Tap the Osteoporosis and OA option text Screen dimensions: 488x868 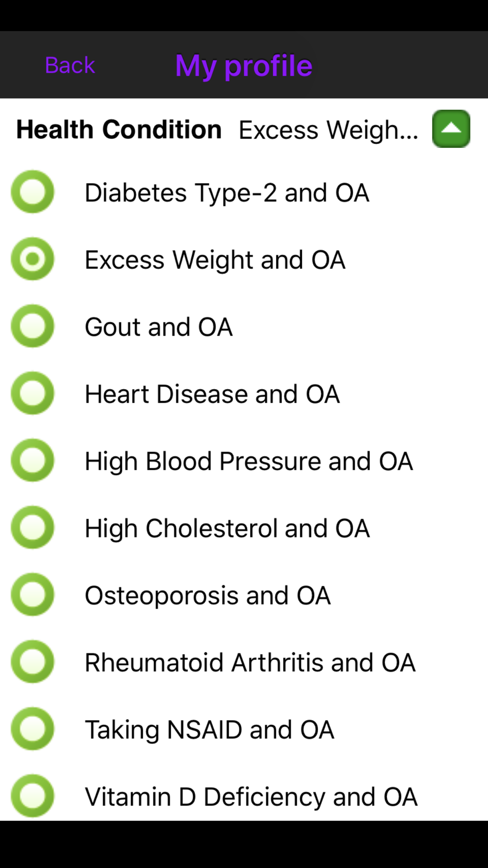[x=208, y=596]
